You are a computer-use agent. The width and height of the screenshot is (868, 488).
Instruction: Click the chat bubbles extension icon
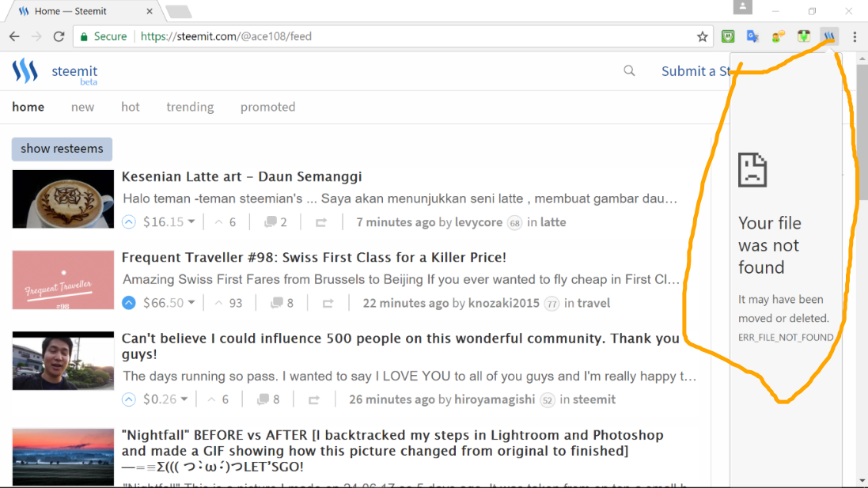(779, 36)
